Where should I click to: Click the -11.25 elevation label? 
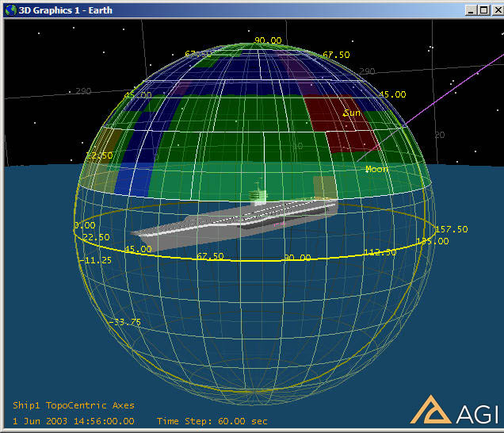94,260
